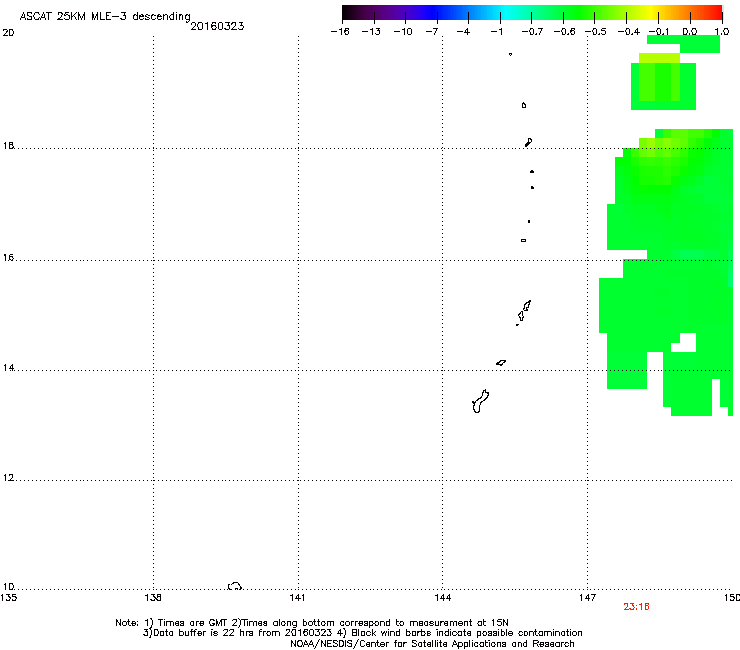The image size is (740, 650).
Task: Click the 'NOAA/NESDIS/Center for Satellite Applications' credit line
Action: 432,644
